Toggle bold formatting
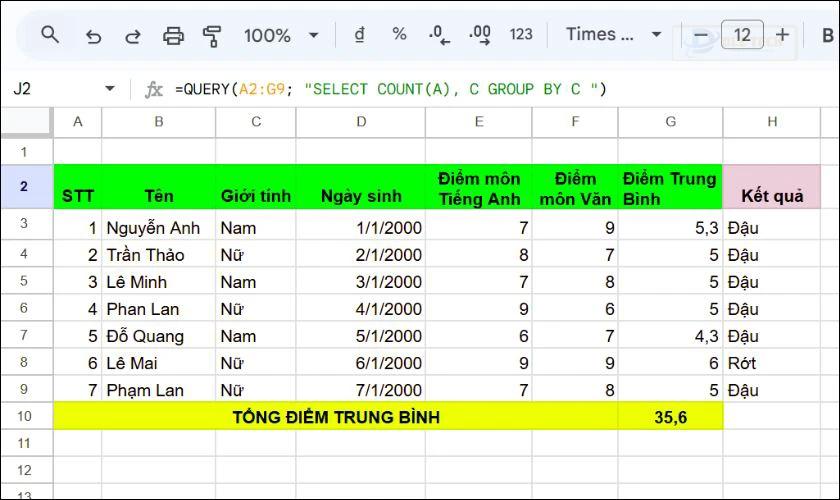 (827, 35)
